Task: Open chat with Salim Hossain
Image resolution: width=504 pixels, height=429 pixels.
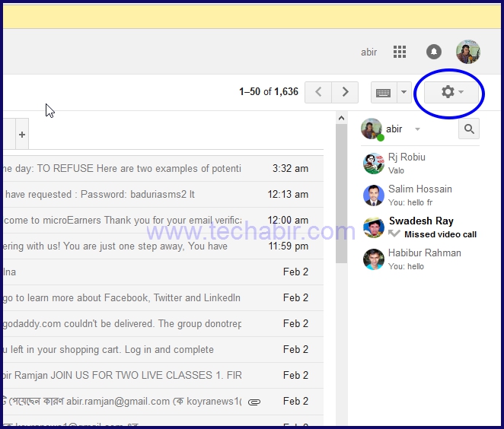Action: coord(421,195)
